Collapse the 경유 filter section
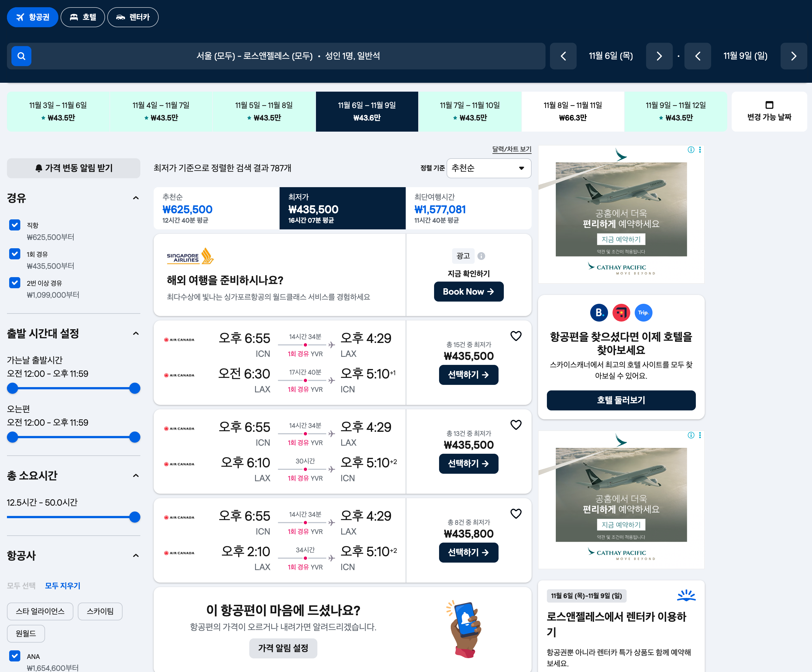This screenshot has width=812, height=672. point(136,198)
